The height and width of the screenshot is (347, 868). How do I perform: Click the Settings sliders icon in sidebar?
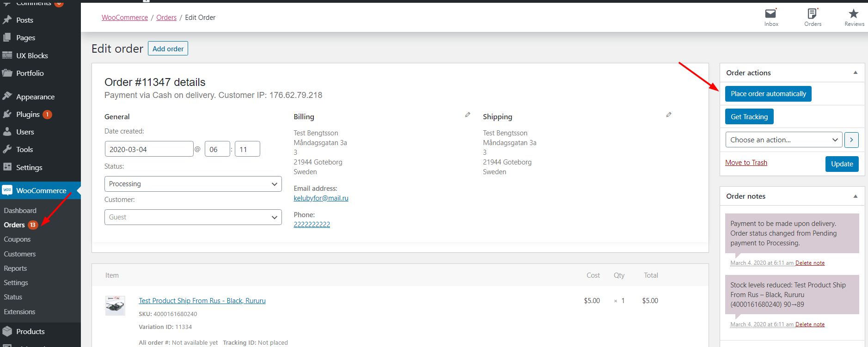(7, 167)
